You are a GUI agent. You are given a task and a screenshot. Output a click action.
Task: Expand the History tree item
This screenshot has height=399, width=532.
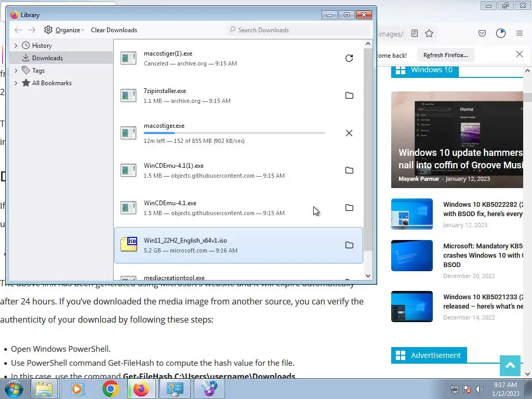16,46
